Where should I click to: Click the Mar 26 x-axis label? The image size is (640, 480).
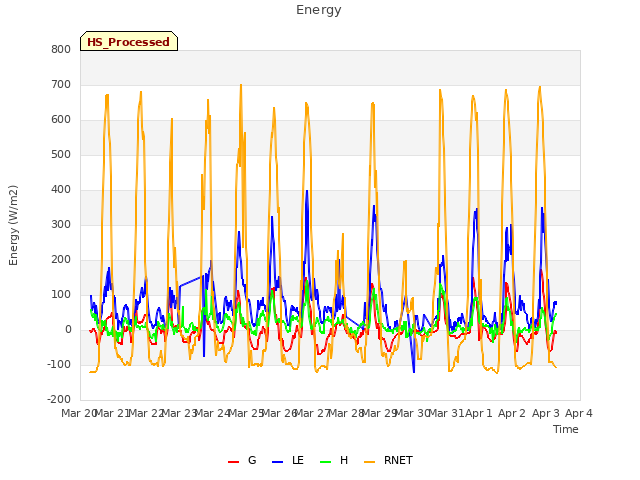pyautogui.click(x=279, y=413)
